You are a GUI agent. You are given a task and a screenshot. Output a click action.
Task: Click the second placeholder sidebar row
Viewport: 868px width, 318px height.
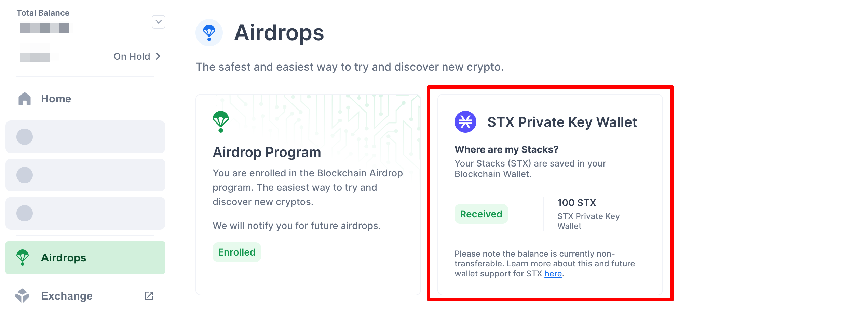point(85,175)
